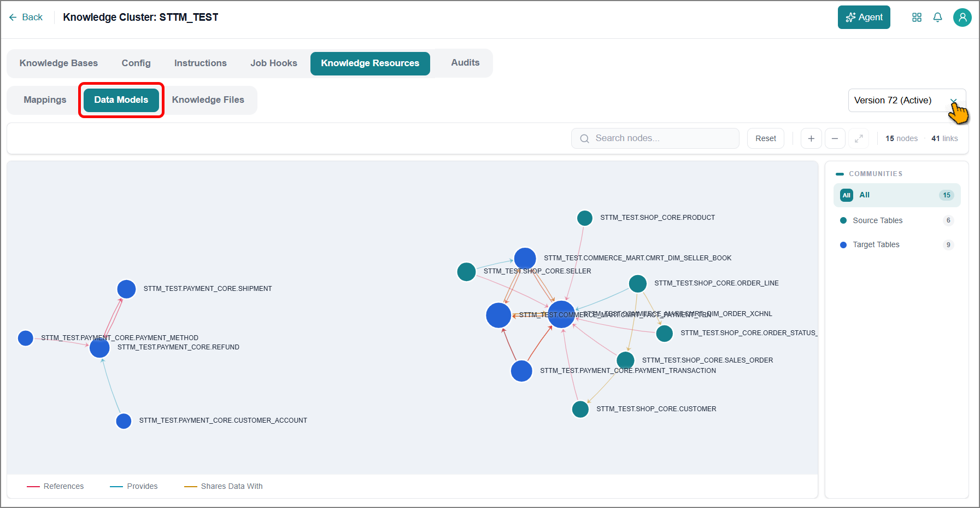Zoom in with the plus icon
Image resolution: width=980 pixels, height=508 pixels.
(x=811, y=138)
